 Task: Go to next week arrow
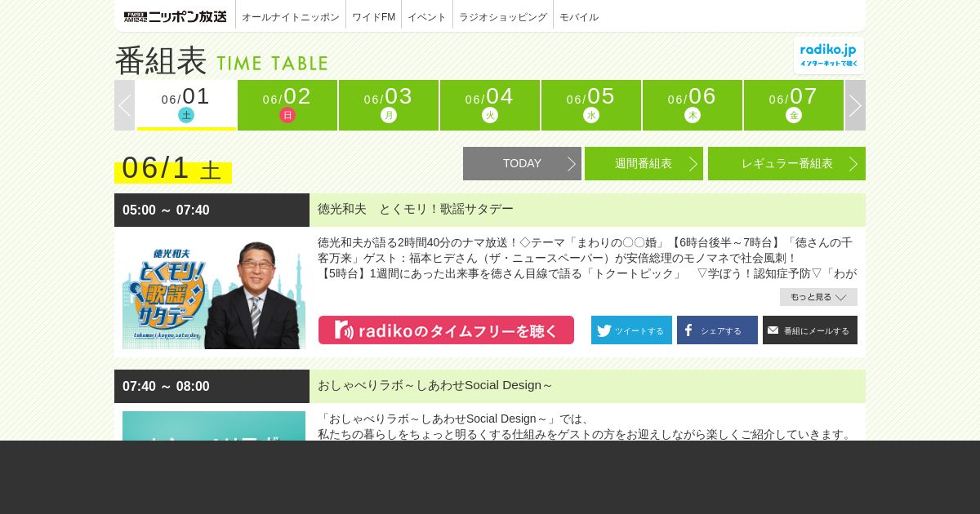coord(855,105)
